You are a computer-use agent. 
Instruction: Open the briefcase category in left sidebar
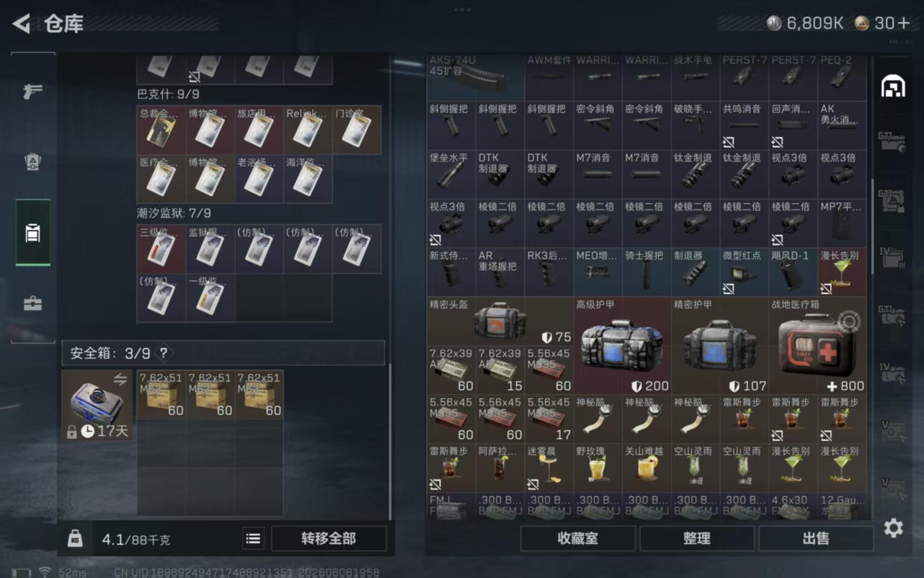(33, 303)
